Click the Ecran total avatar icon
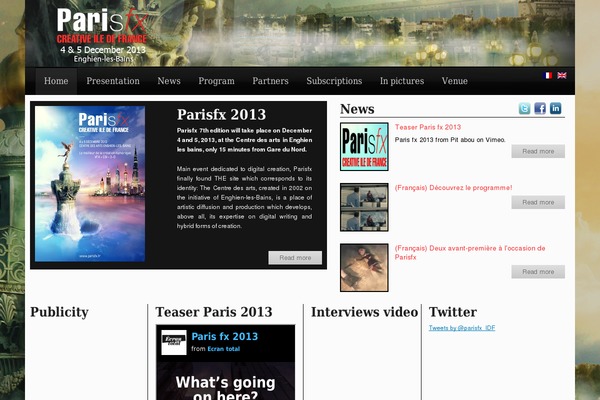600x400 pixels. coord(174,342)
